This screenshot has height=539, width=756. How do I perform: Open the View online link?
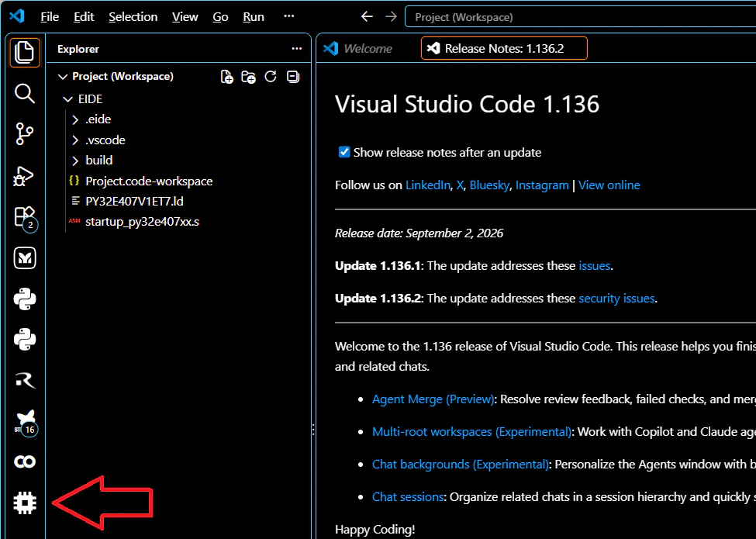pyautogui.click(x=609, y=185)
